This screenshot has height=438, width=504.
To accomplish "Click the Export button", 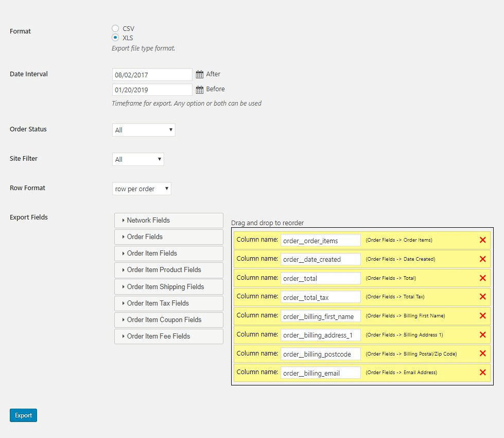I will point(23,415).
